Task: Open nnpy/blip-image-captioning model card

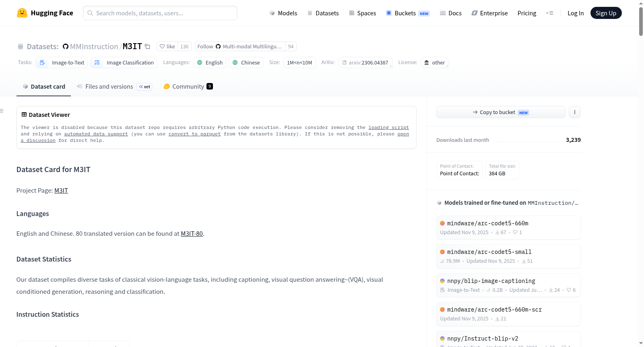Action: tap(508, 285)
